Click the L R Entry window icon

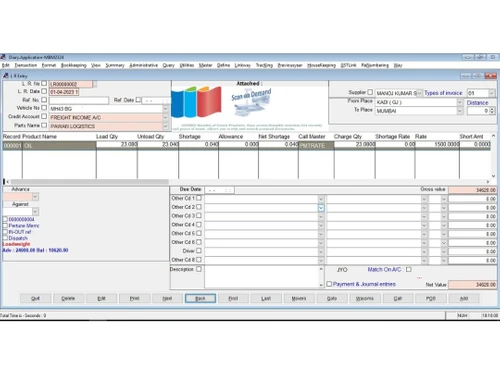6,76
